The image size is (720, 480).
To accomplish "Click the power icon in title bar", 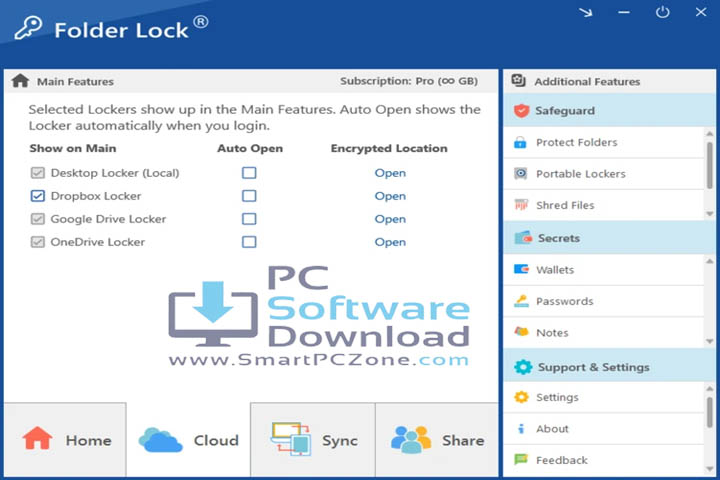I will 662,12.
